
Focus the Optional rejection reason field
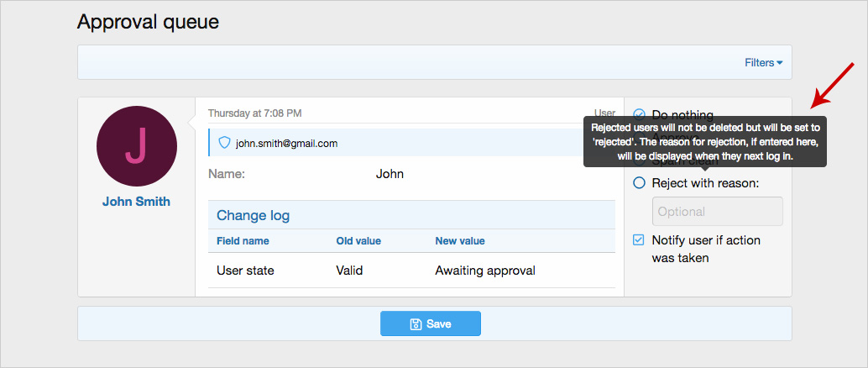pos(718,211)
